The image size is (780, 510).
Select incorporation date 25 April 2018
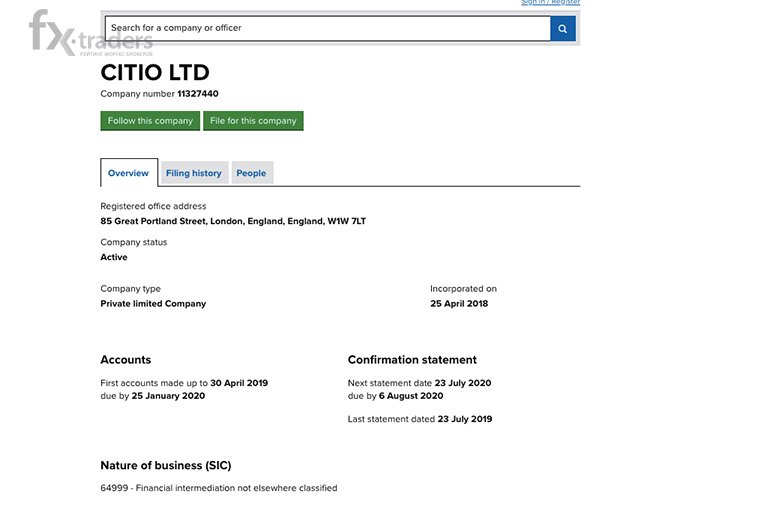point(459,304)
